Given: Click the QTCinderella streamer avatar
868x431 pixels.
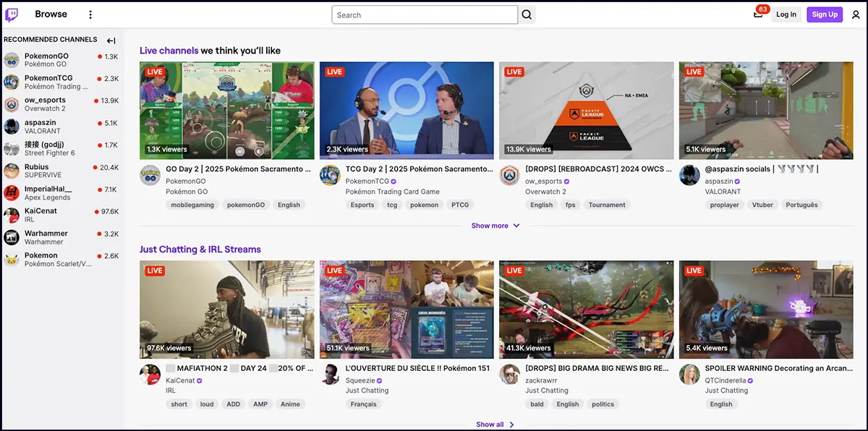Looking at the screenshot, I should pyautogui.click(x=689, y=375).
